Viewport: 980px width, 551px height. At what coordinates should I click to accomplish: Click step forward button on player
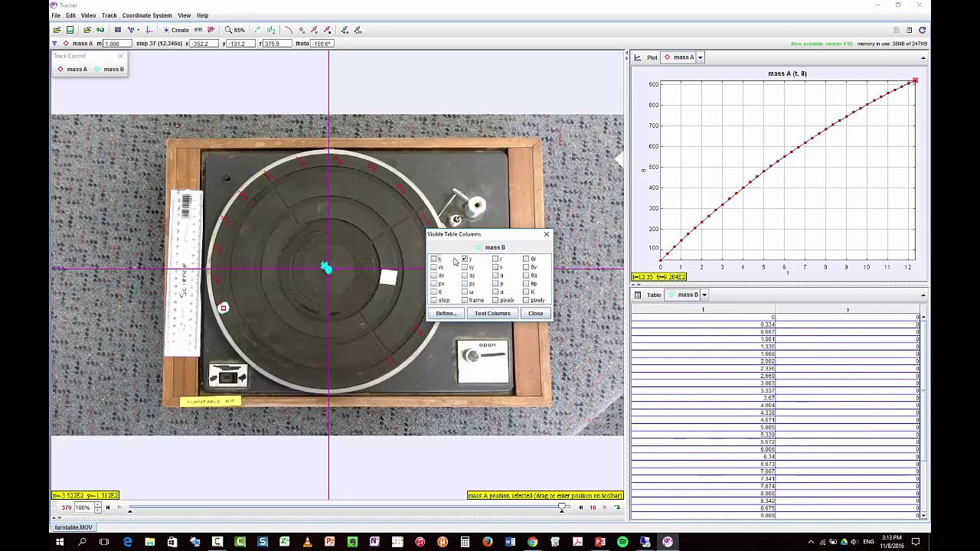pos(604,507)
